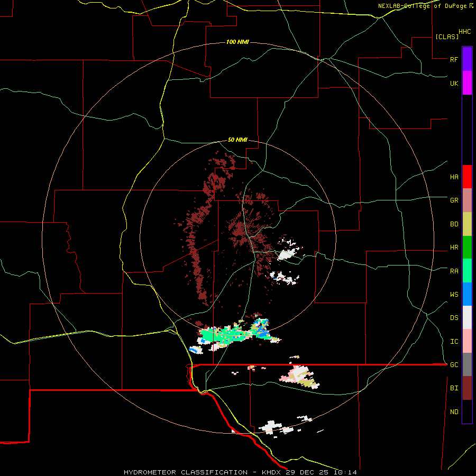Click the 'UK' legend label text

pyautogui.click(x=454, y=83)
